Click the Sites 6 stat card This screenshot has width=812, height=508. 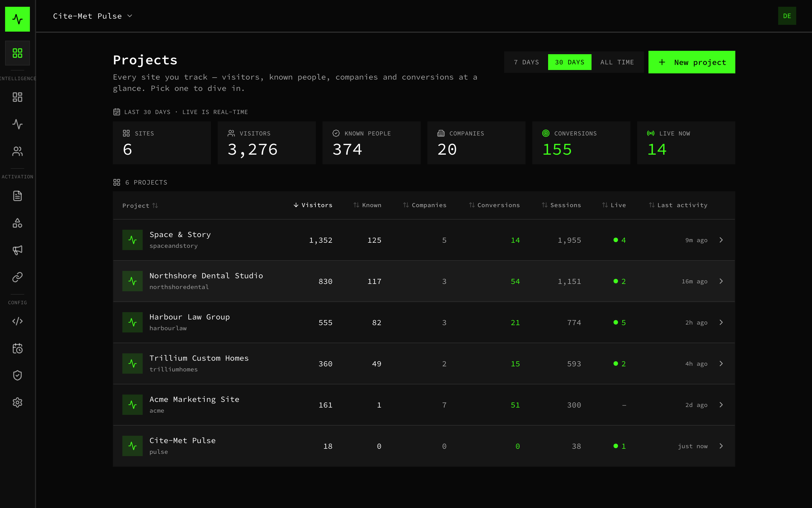click(162, 143)
